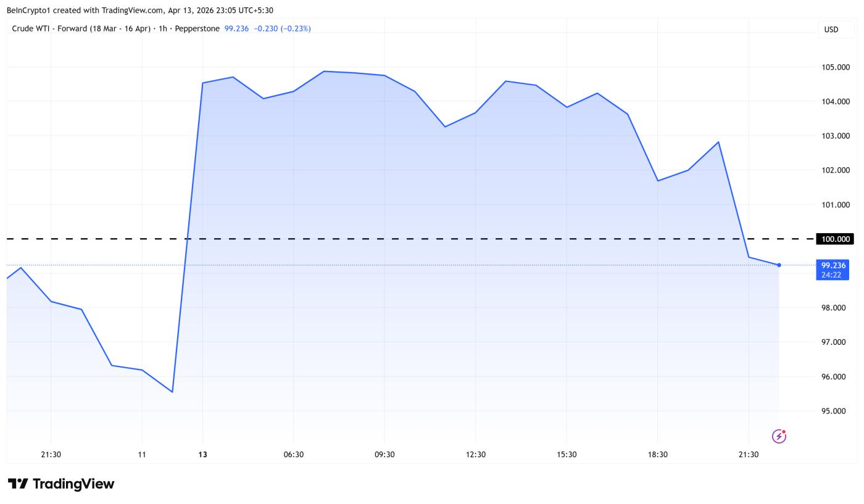The image size is (864, 504).
Task: Click the blue 99.236 current price tag
Action: pyautogui.click(x=833, y=265)
